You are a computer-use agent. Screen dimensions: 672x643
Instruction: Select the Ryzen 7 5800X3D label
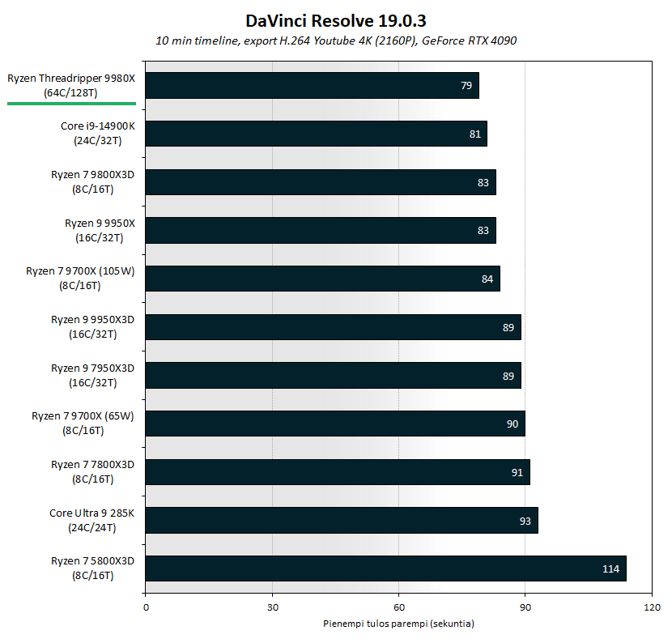click(x=92, y=568)
